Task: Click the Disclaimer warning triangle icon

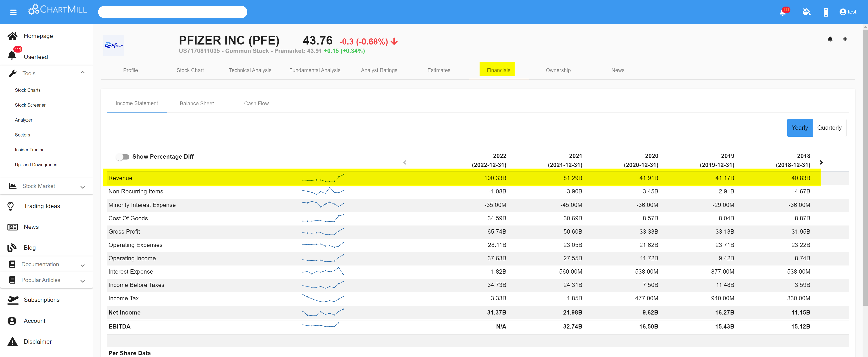Action: tap(12, 342)
